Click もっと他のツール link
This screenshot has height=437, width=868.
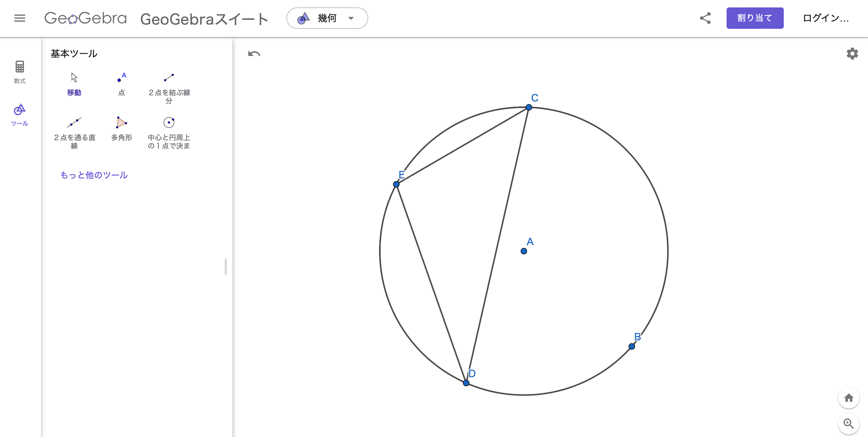[x=94, y=175]
